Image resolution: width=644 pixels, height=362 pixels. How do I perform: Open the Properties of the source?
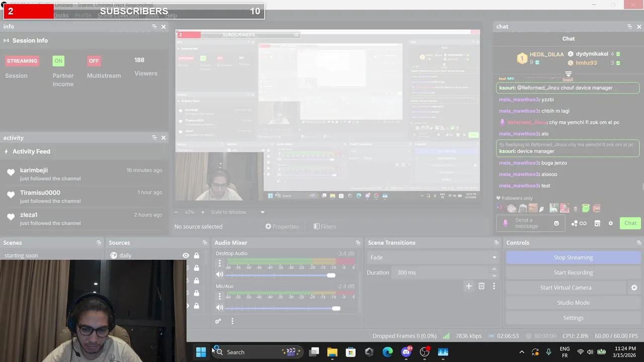pos(282,227)
